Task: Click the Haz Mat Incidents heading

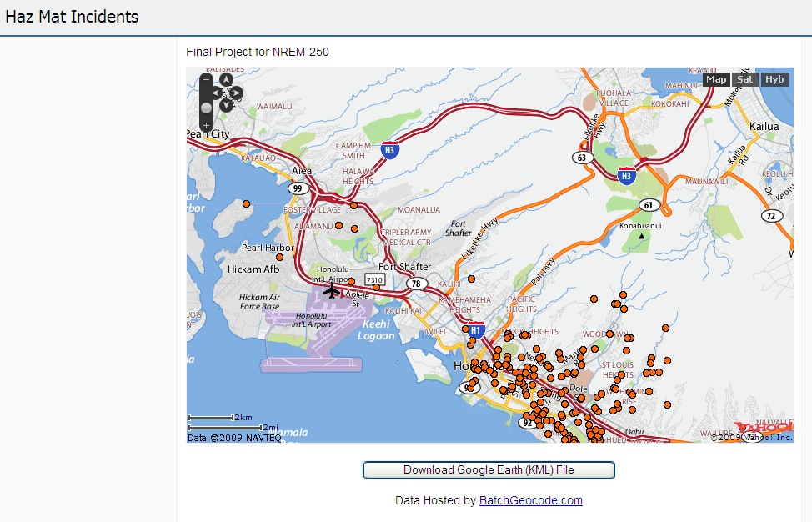Action: tap(72, 17)
